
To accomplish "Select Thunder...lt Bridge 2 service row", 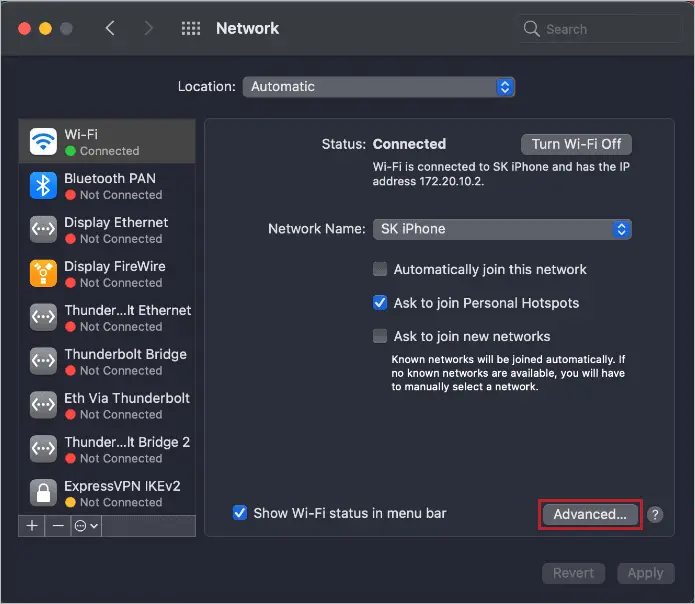I will (107, 449).
